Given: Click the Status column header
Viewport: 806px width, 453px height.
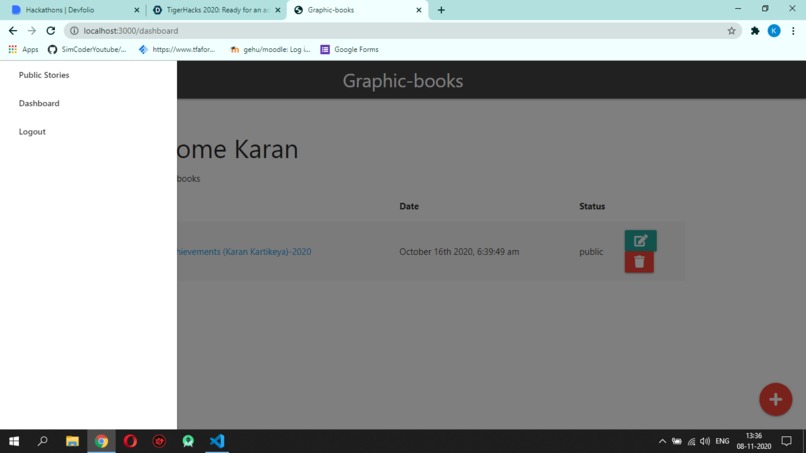Looking at the screenshot, I should point(592,206).
